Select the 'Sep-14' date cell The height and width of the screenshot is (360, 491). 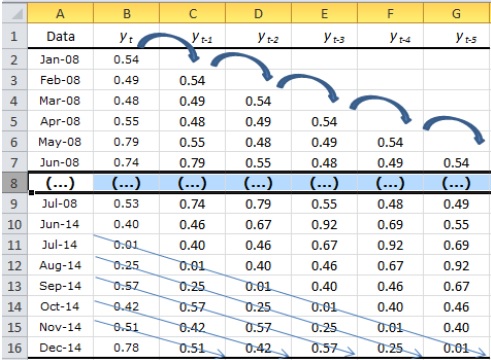coord(60,286)
